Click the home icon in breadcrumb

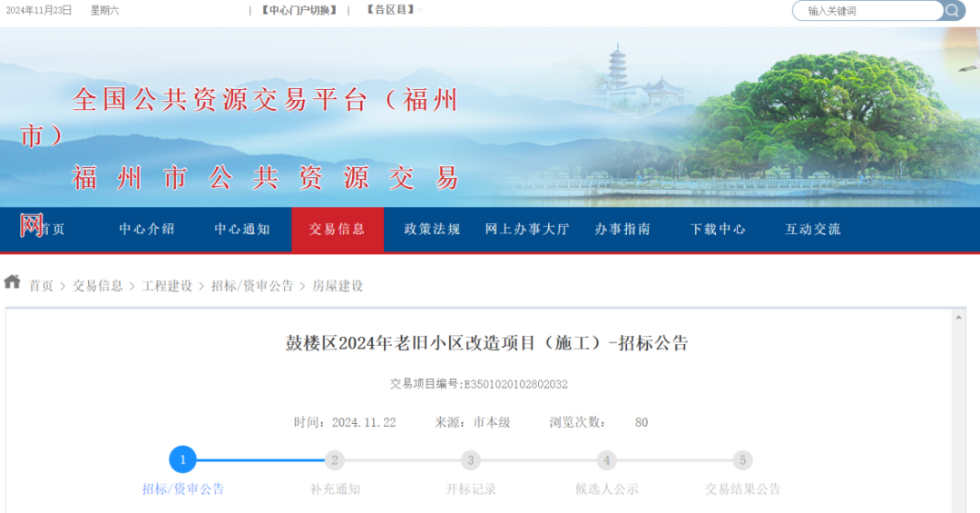tap(12, 282)
